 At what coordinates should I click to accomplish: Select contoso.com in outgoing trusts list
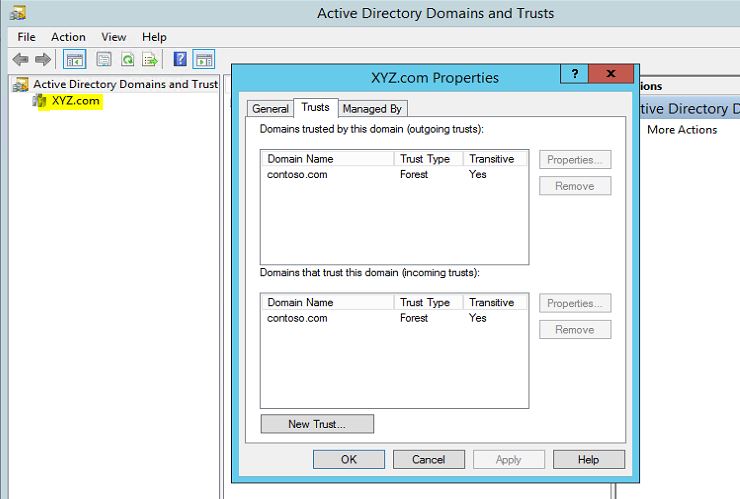pyautogui.click(x=297, y=174)
